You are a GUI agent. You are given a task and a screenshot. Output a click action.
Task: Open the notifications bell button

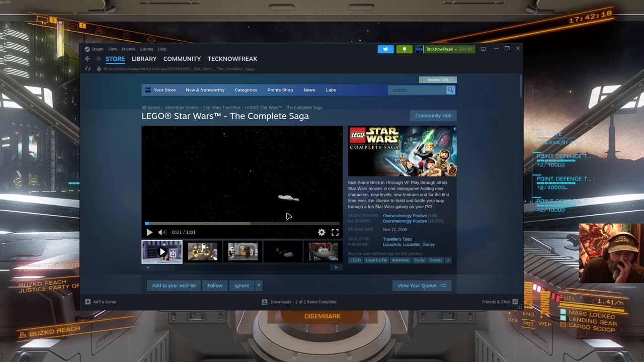pyautogui.click(x=404, y=49)
